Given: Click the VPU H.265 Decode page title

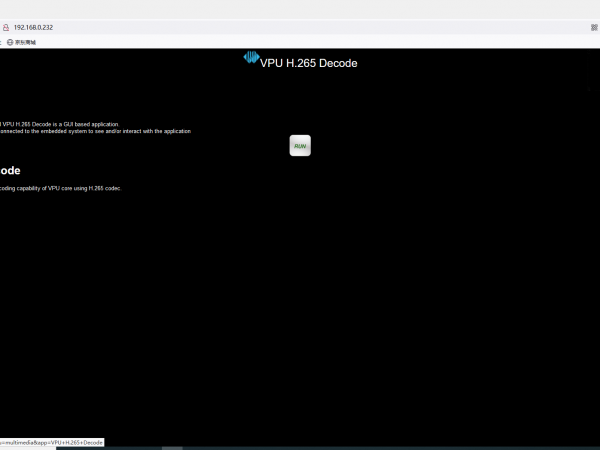Looking at the screenshot, I should click(x=308, y=63).
